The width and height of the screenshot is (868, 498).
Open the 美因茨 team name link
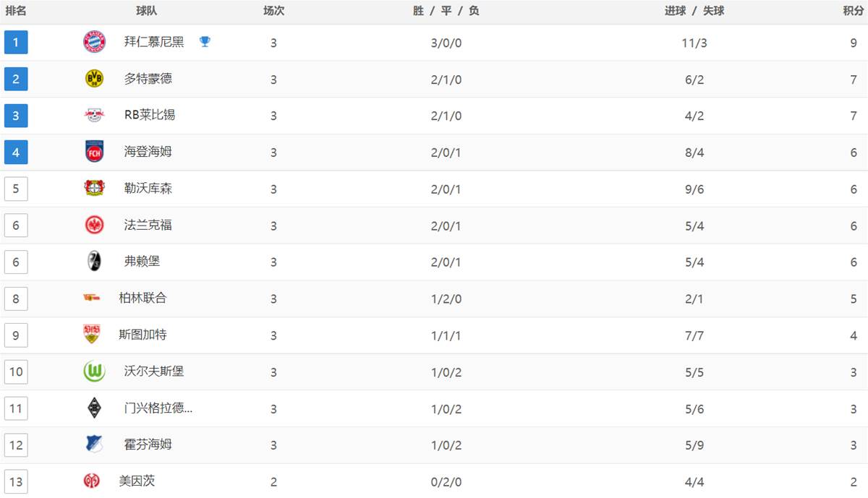[137, 481]
